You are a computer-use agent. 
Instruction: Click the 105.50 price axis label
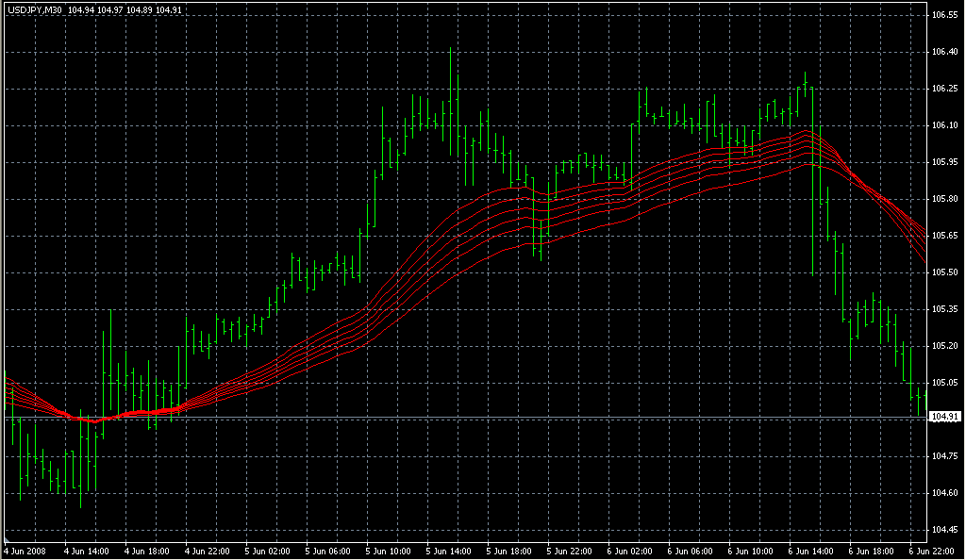[944, 272]
